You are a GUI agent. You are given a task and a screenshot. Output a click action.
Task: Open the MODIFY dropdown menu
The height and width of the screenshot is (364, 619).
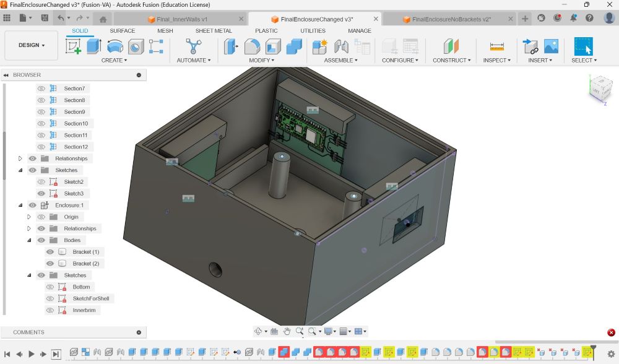pos(261,61)
